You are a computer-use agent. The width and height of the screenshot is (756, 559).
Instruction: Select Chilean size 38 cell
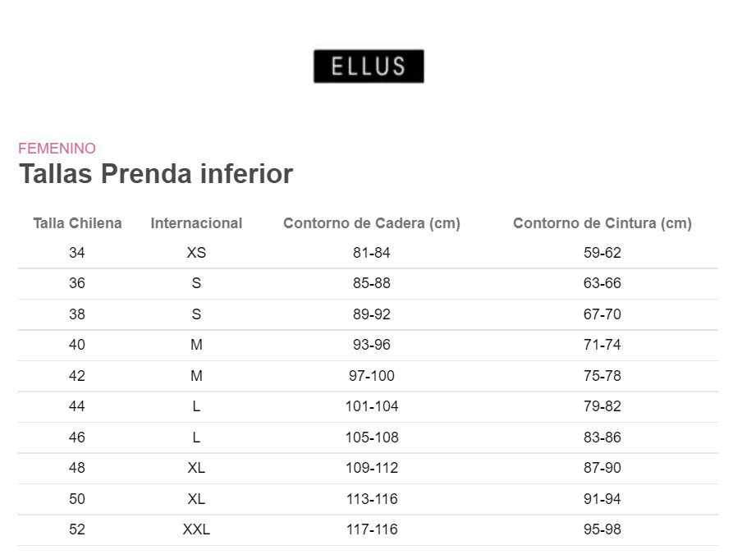(x=77, y=314)
